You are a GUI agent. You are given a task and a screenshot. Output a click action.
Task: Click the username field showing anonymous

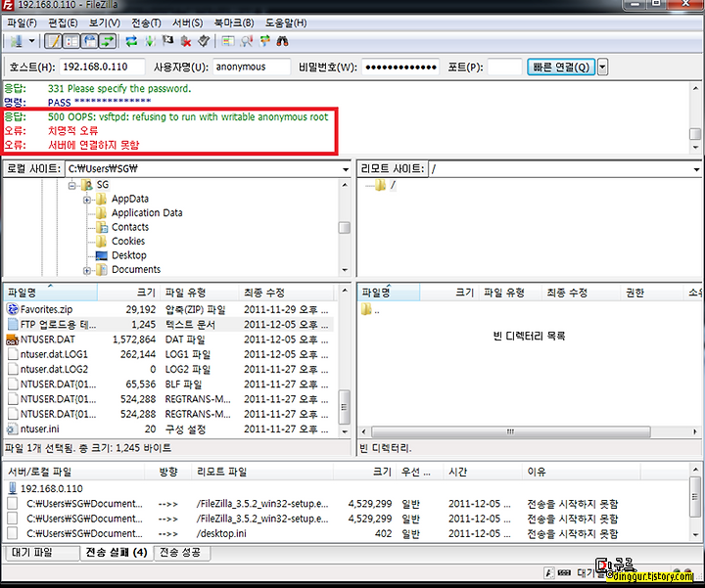coord(252,67)
